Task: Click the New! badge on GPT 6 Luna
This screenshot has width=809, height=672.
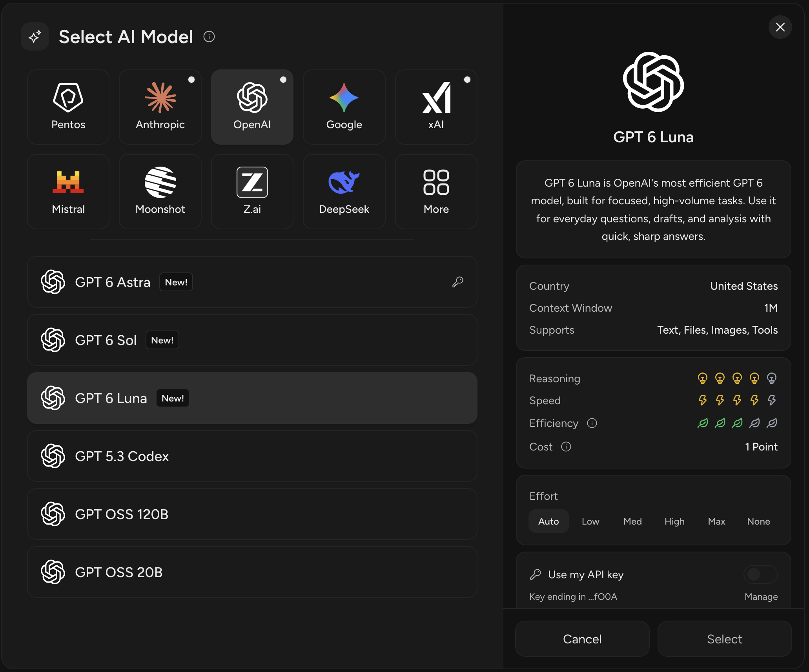Action: 173,398
